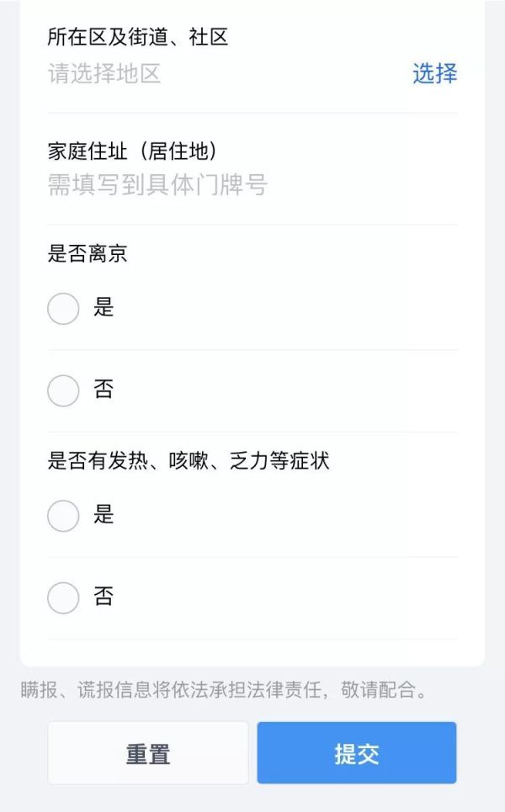Select 否 radio circle under 是否离京
This screenshot has height=812, width=505.
(x=63, y=390)
